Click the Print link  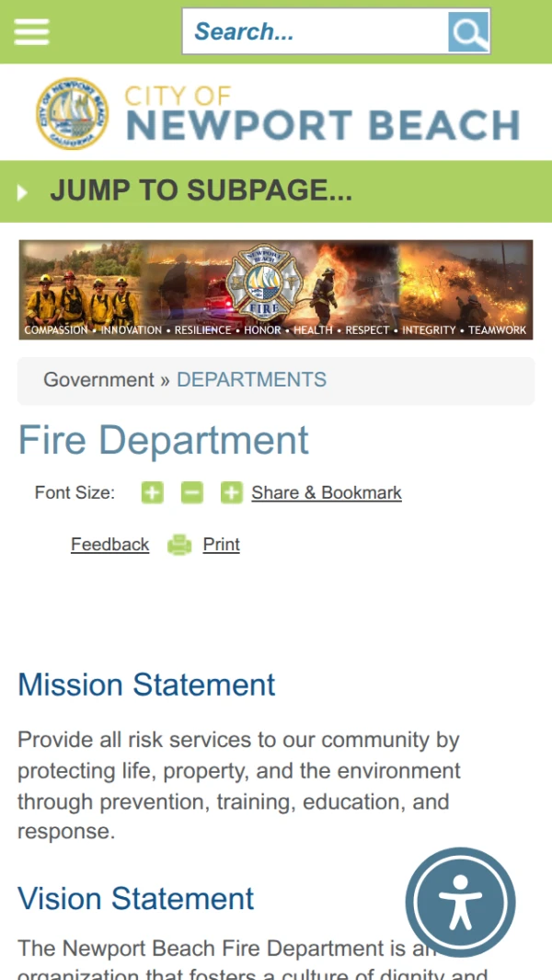222,545
